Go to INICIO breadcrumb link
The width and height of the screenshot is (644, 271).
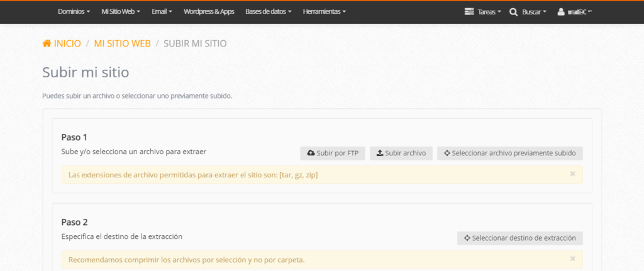(62, 43)
